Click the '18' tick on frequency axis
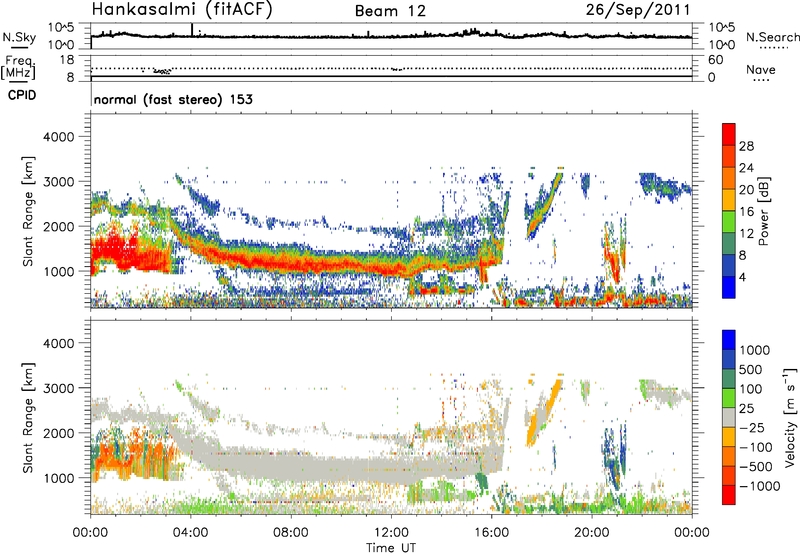The image size is (800, 554). point(67,60)
